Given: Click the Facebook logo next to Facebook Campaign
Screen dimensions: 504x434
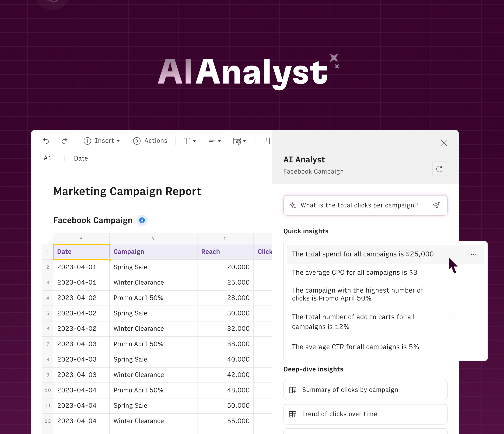Looking at the screenshot, I should pos(142,220).
